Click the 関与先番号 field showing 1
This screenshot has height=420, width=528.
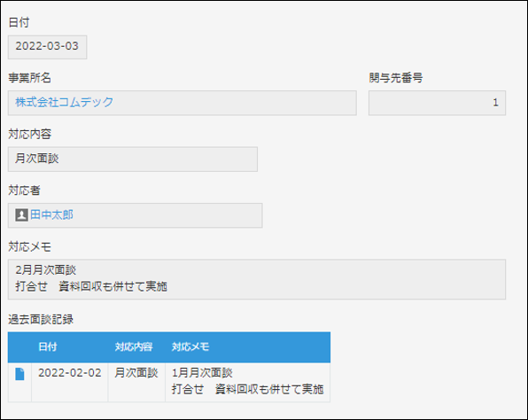tap(437, 103)
